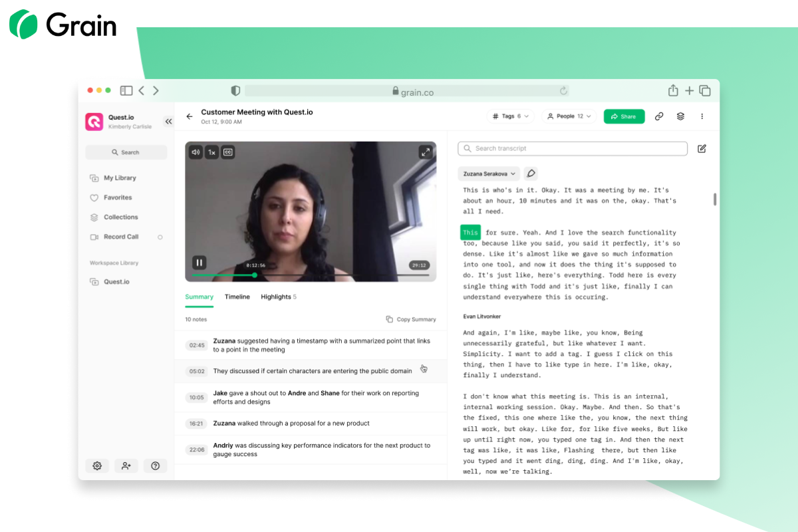Toggle CC closed captions on video
The width and height of the screenshot is (798, 532).
[x=227, y=152]
